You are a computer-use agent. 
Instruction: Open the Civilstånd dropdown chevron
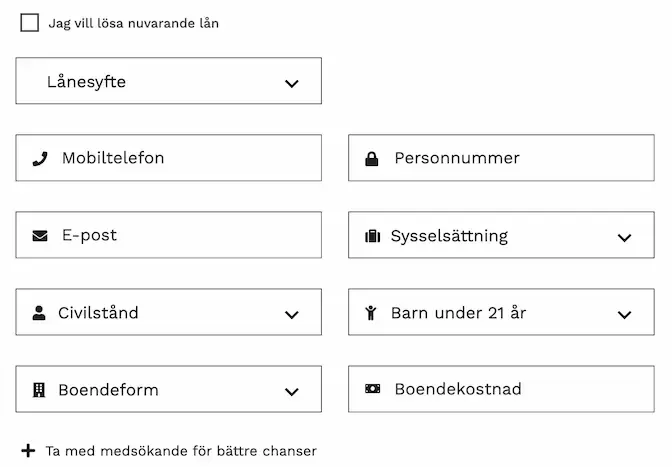point(291,314)
